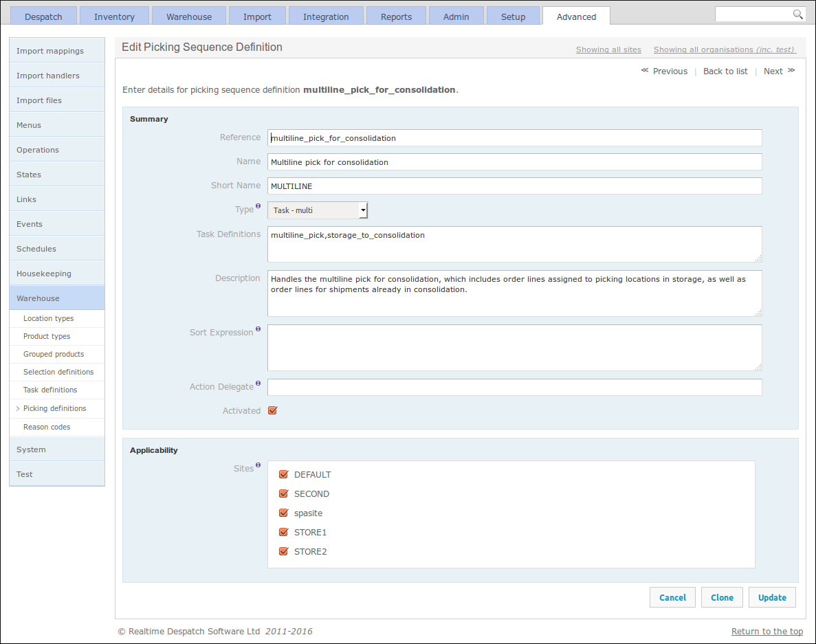Click the Name input field
This screenshot has height=644, width=816.
[515, 162]
